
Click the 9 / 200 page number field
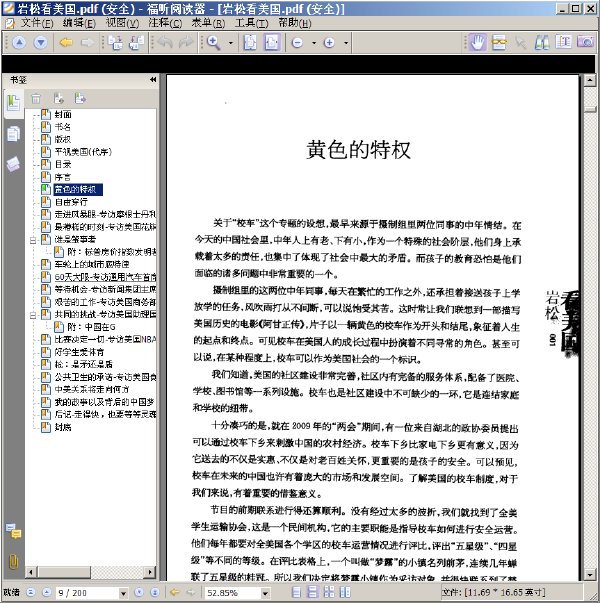pos(87,593)
